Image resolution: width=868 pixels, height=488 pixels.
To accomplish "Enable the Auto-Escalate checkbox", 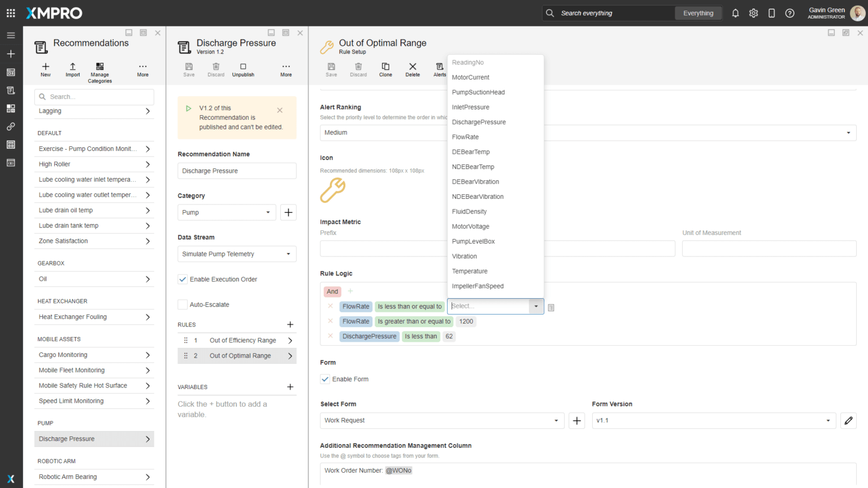I will [x=183, y=304].
